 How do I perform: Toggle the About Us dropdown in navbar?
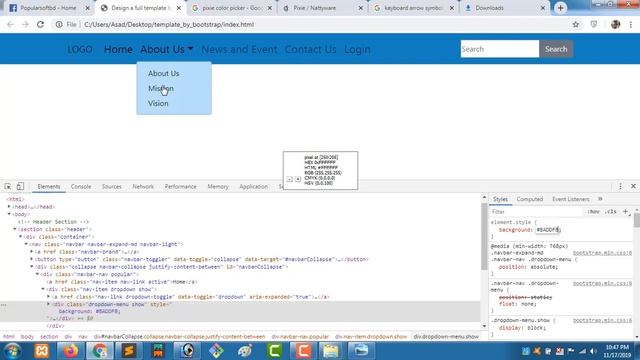(x=167, y=49)
